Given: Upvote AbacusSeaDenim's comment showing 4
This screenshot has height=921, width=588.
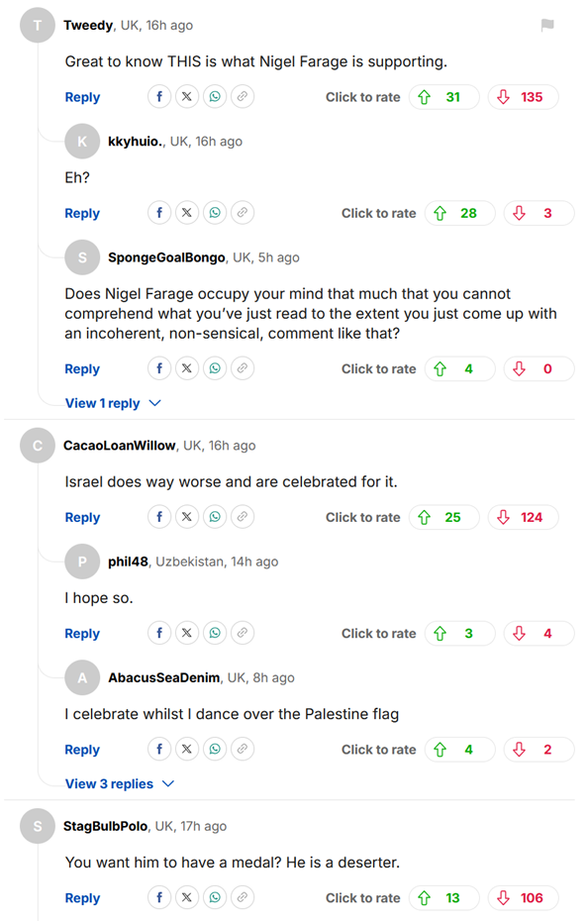Looking at the screenshot, I should pos(460,750).
